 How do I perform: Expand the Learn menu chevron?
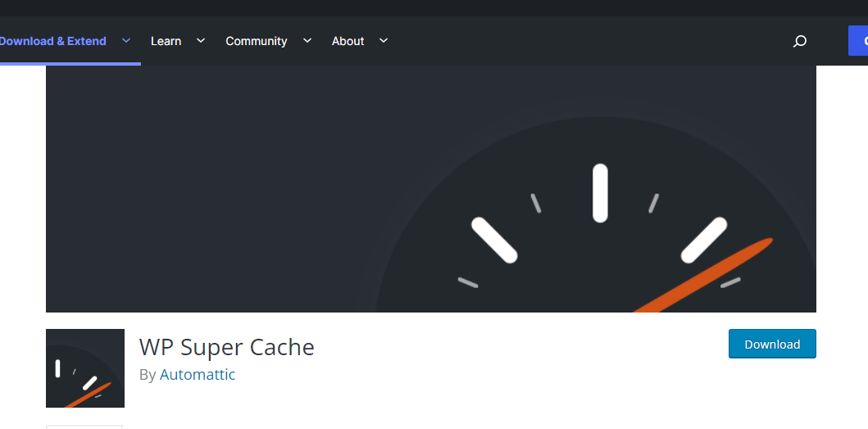pyautogui.click(x=201, y=40)
